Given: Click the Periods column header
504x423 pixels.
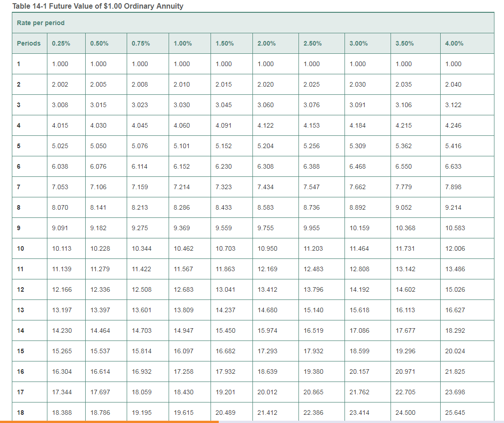Looking at the screenshot, I should (x=28, y=43).
